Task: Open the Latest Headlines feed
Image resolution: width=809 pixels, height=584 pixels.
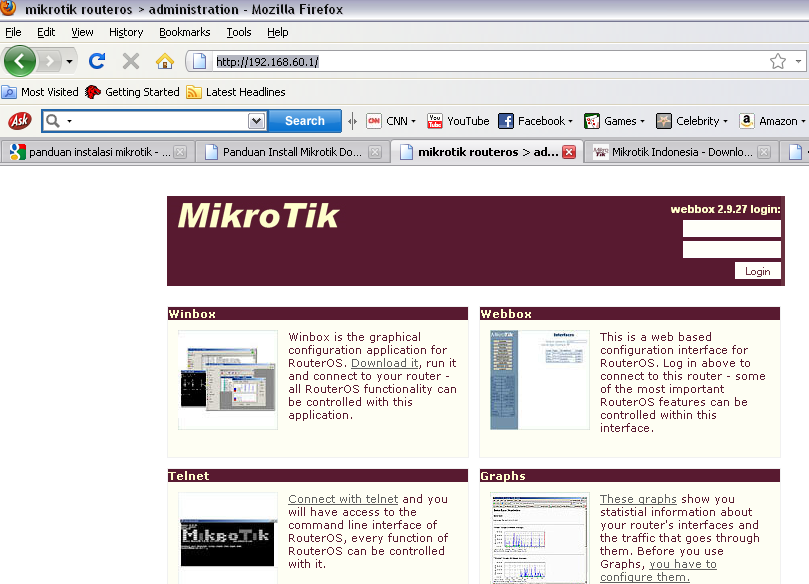Action: coord(236,92)
